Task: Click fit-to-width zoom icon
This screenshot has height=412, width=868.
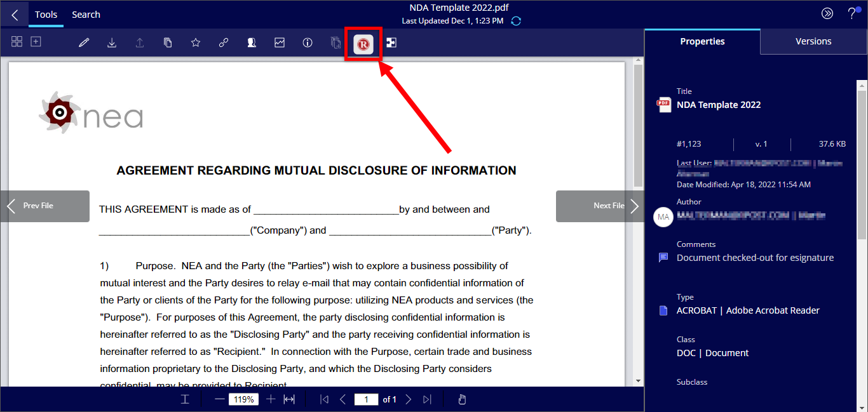Action: 289,399
